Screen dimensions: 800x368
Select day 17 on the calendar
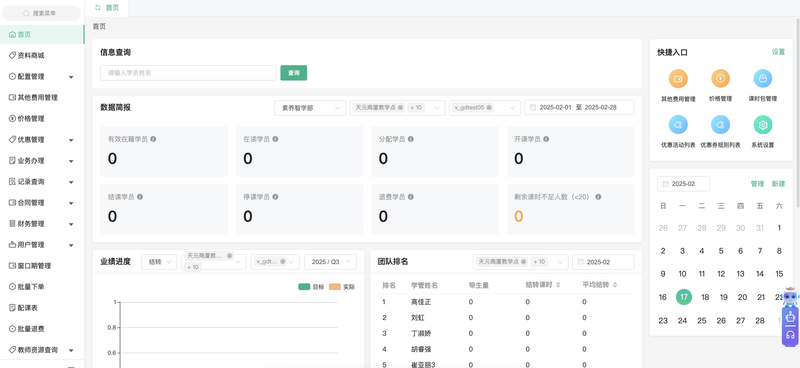(x=684, y=297)
